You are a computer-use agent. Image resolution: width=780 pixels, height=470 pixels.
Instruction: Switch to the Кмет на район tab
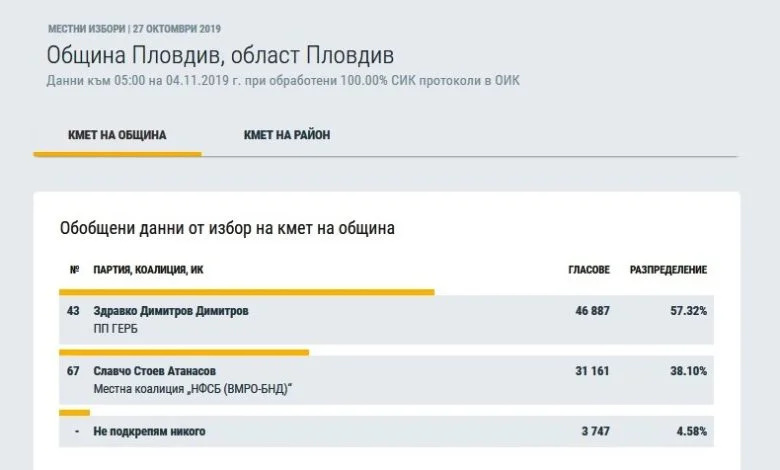coord(287,135)
